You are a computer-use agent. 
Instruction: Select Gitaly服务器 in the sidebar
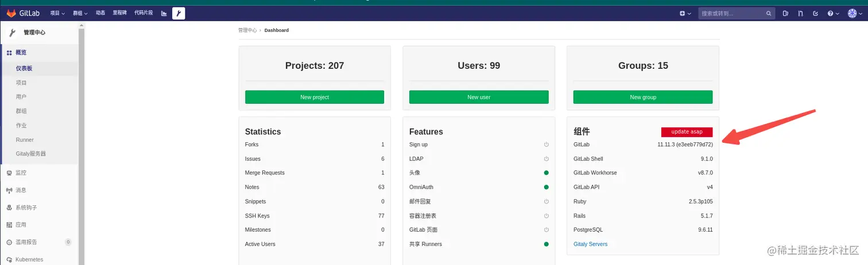coord(31,154)
